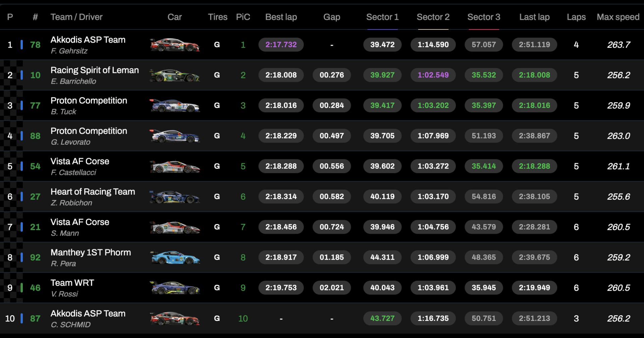Select the green Sector 1 time 39.417

[x=382, y=106]
